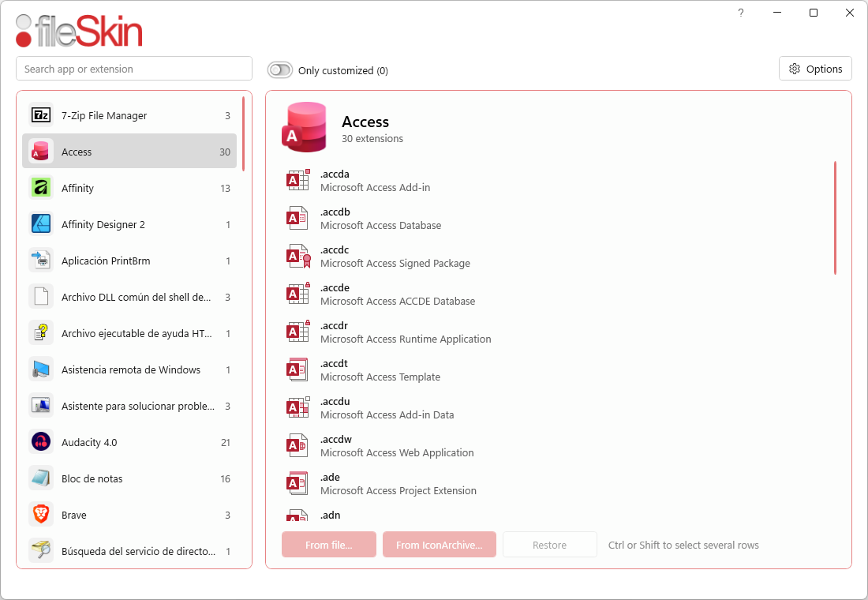Select "Microsoft Access Add-in Data" row text
The height and width of the screenshot is (600, 868).
coord(387,415)
